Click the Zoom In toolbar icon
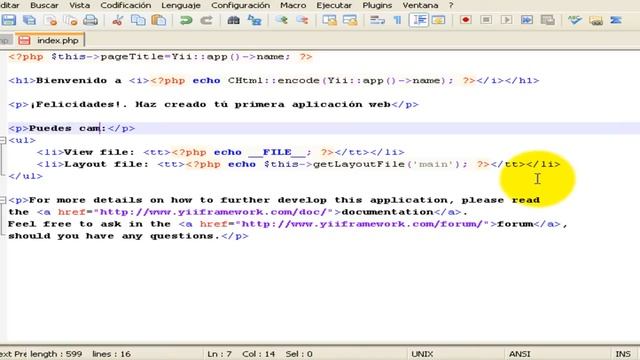Viewport: 640px width, 360px height. [281, 20]
